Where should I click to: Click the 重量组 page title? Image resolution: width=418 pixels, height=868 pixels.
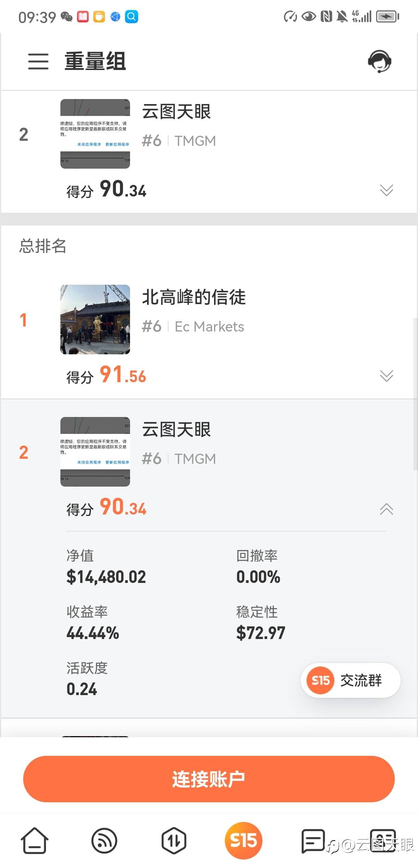(95, 62)
